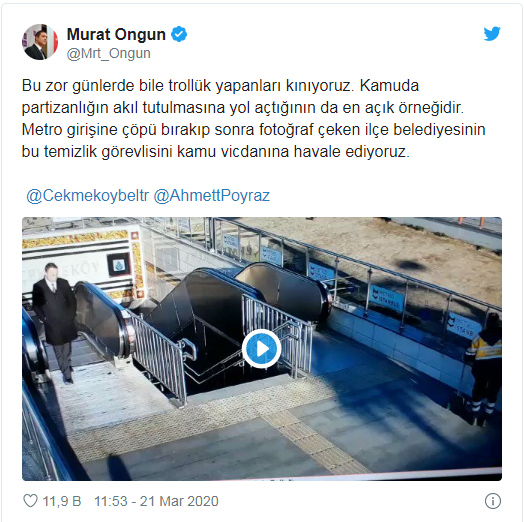This screenshot has height=522, width=524.
Task: Click the blue verified badge icon
Action: pyautogui.click(x=179, y=34)
